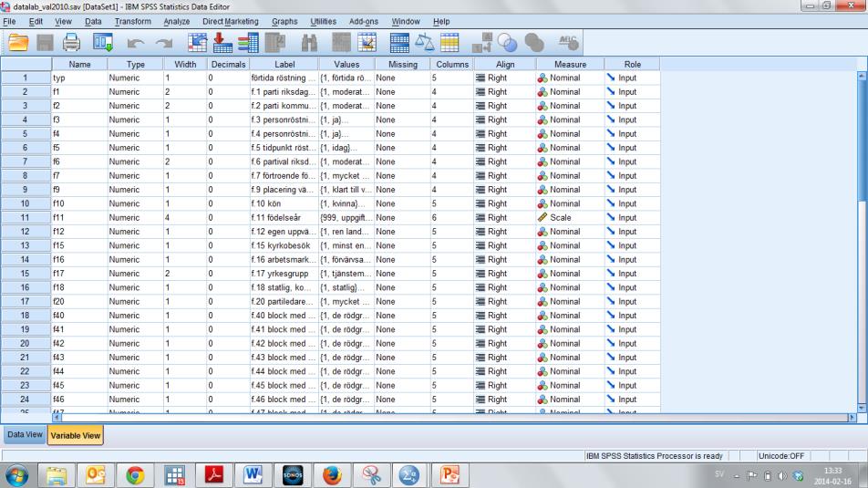Open Measure cell for variable f40

[x=570, y=316]
